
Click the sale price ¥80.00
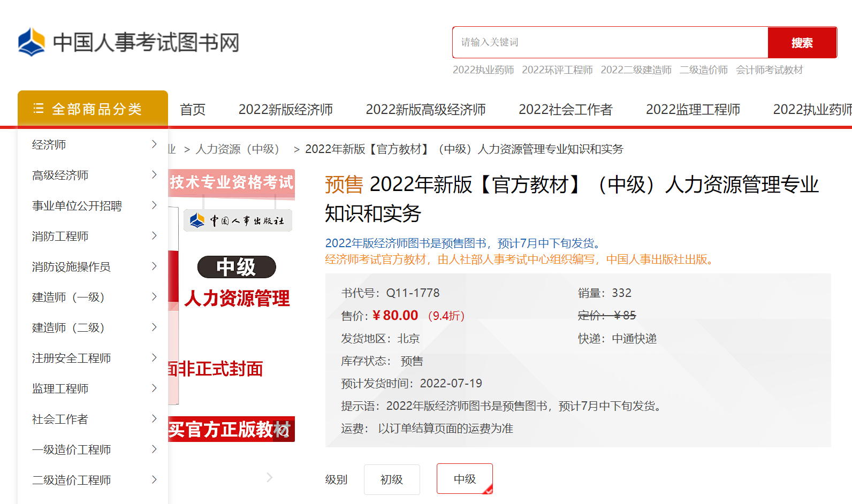click(395, 315)
